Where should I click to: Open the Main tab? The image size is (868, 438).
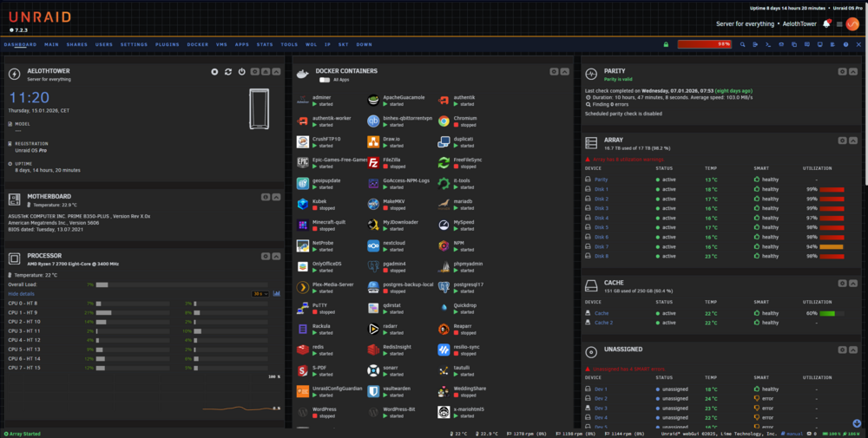[x=51, y=44]
